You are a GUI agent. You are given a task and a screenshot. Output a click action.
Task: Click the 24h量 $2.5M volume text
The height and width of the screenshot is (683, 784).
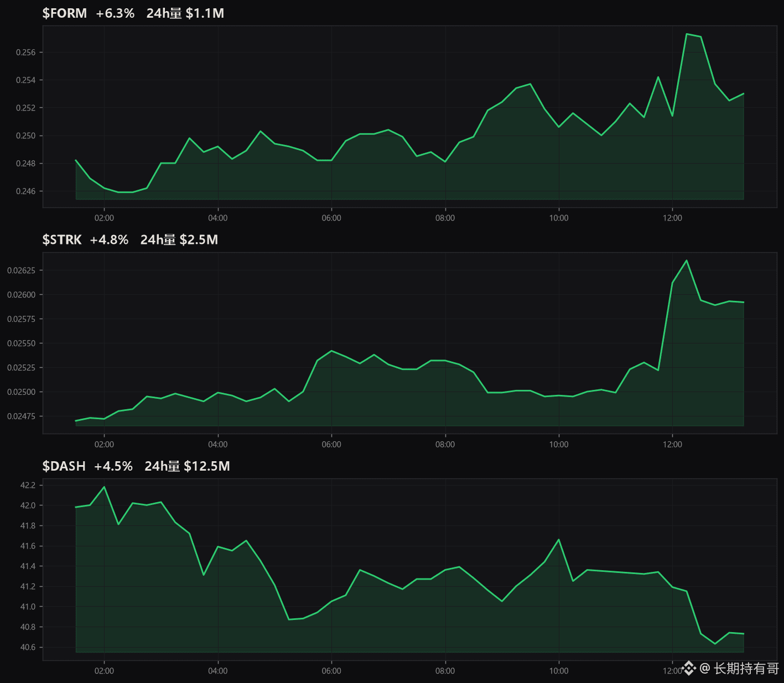click(179, 240)
